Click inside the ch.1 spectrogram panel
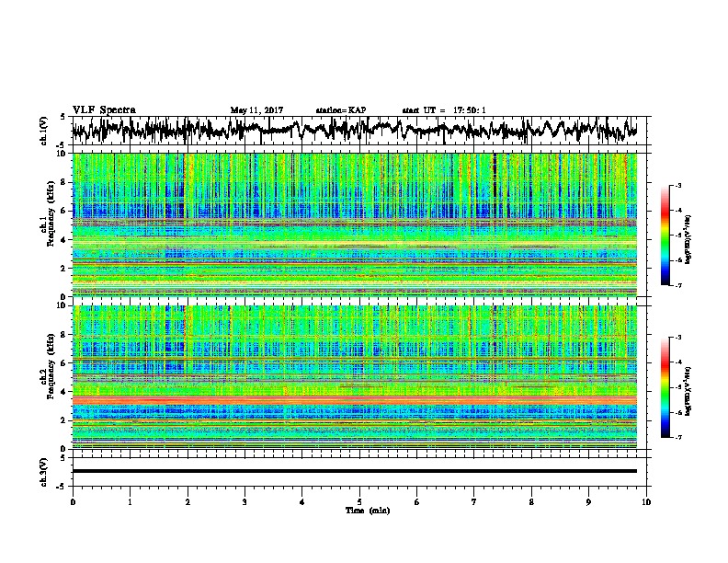Screen dimensions: 728x563 [355, 224]
